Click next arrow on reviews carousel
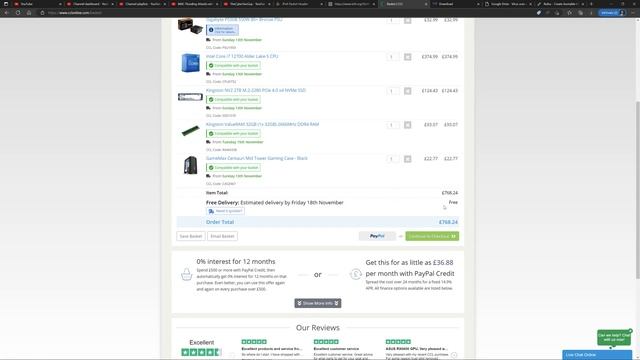Image resolution: width=640 pixels, height=360 pixels. [454, 355]
